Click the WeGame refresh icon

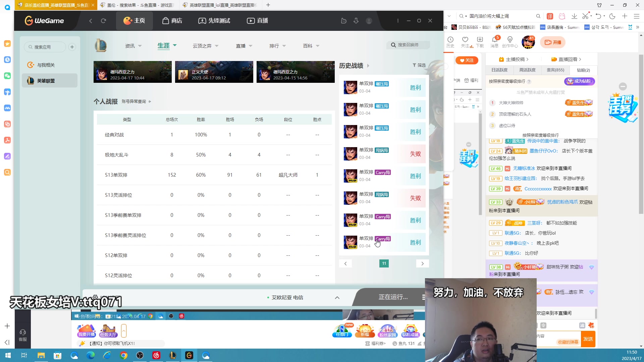coord(103,21)
